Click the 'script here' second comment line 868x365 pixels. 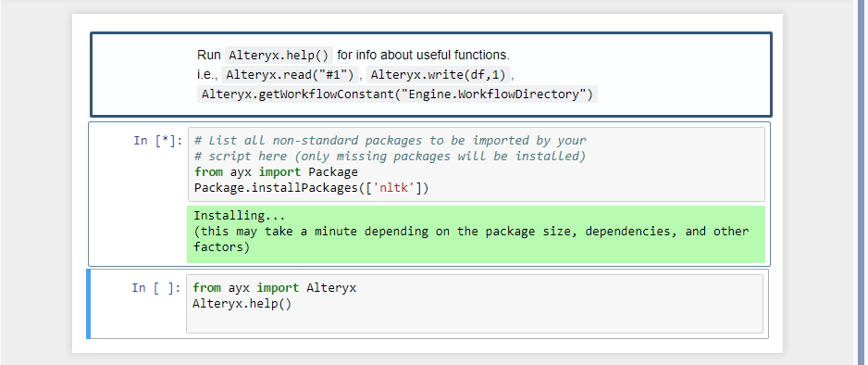click(390, 157)
